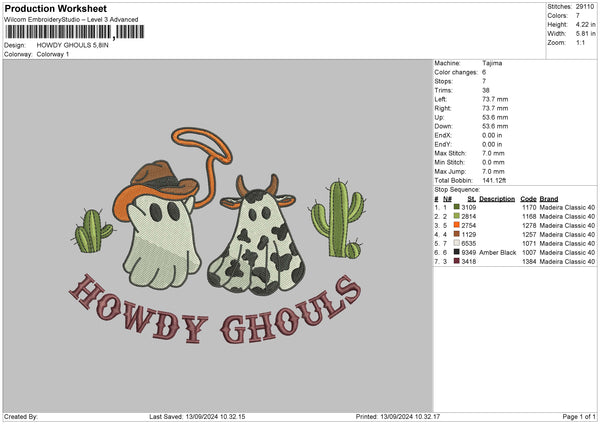Click the barcode in the header
The image size is (600, 424).
click(75, 32)
